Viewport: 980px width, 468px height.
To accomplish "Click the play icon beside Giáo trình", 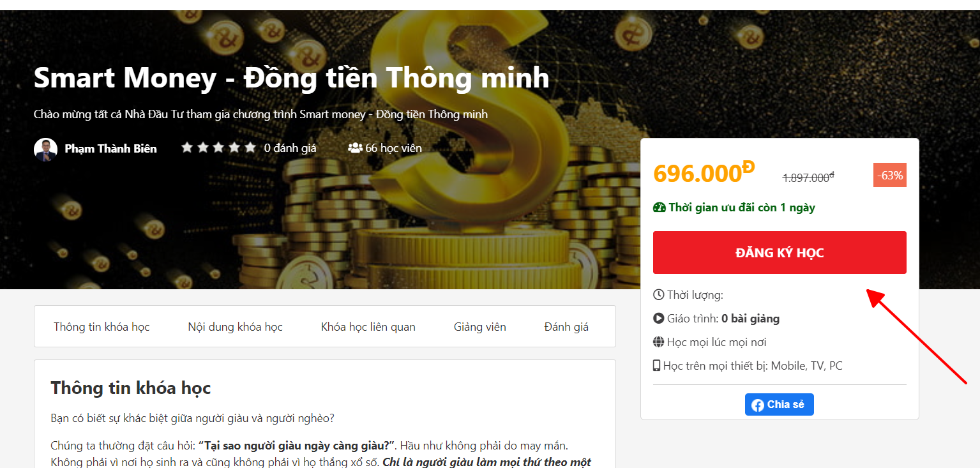I will tap(659, 319).
